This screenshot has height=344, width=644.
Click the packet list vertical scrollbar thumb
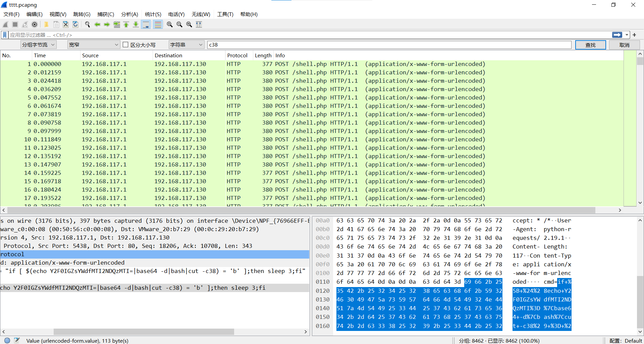640,61
